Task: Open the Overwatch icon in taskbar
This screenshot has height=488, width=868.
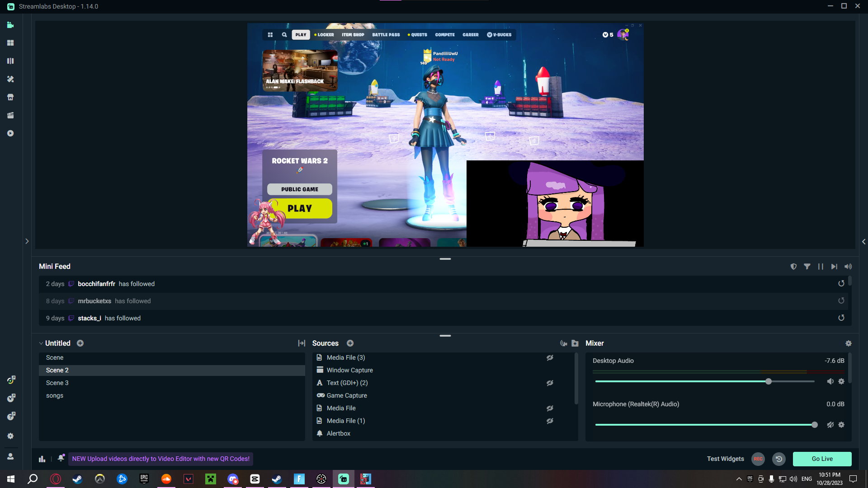Action: 99,479
